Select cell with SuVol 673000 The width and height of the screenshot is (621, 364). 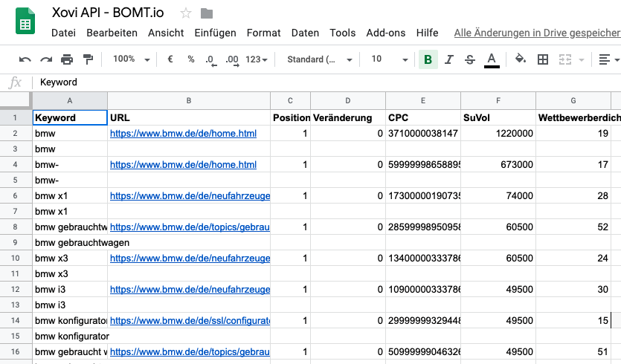point(498,165)
